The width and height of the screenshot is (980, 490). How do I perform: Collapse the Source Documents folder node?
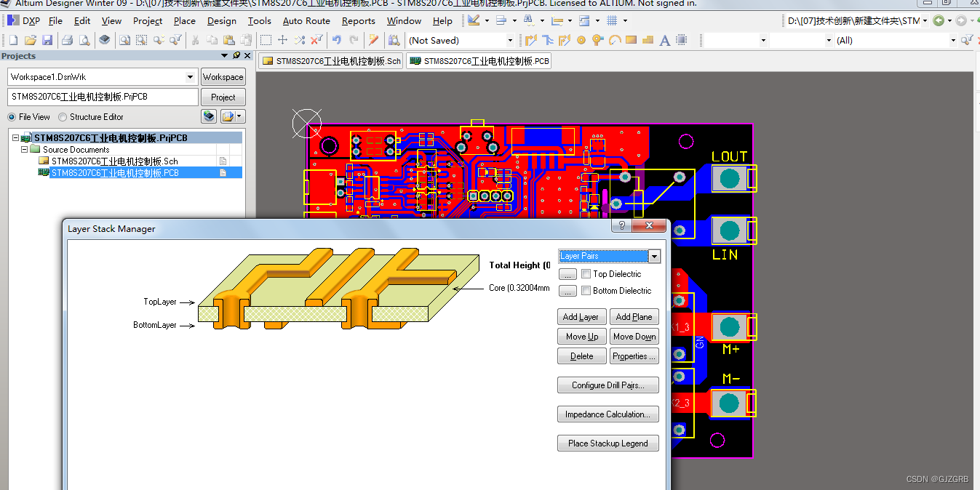[24, 149]
